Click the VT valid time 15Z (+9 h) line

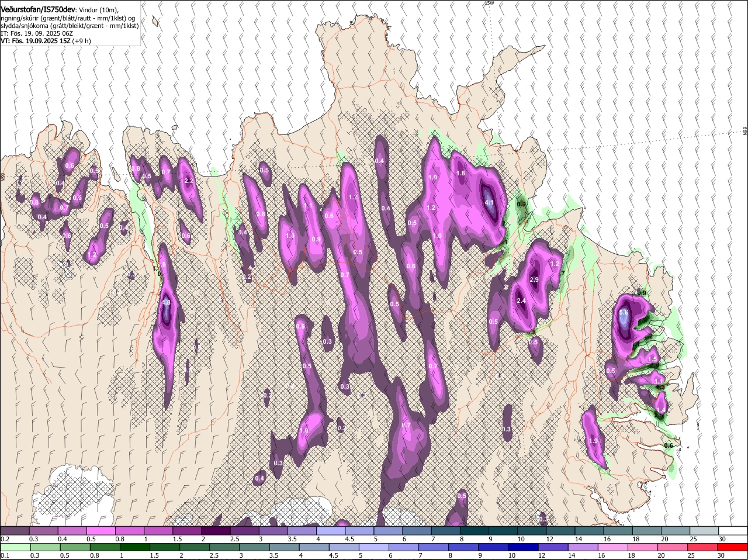[x=46, y=41]
